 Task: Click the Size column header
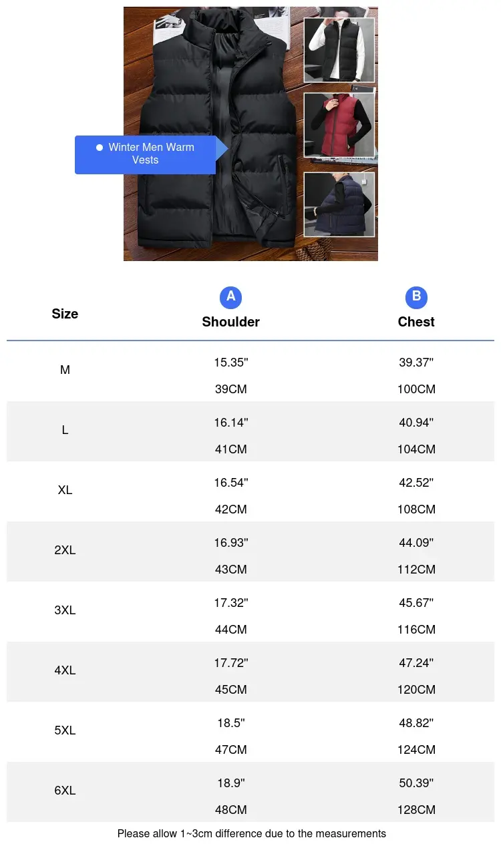[65, 314]
